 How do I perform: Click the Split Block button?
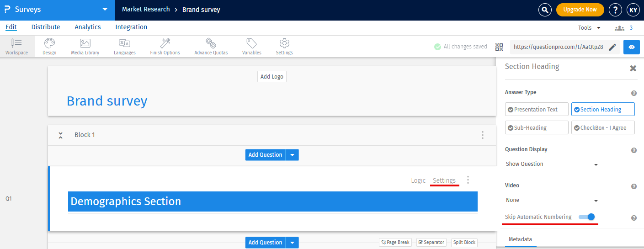pos(464,242)
